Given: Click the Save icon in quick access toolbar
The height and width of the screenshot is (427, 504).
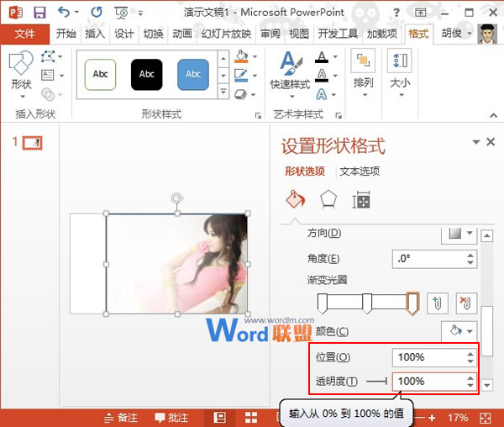Looking at the screenshot, I should pyautogui.click(x=39, y=13).
